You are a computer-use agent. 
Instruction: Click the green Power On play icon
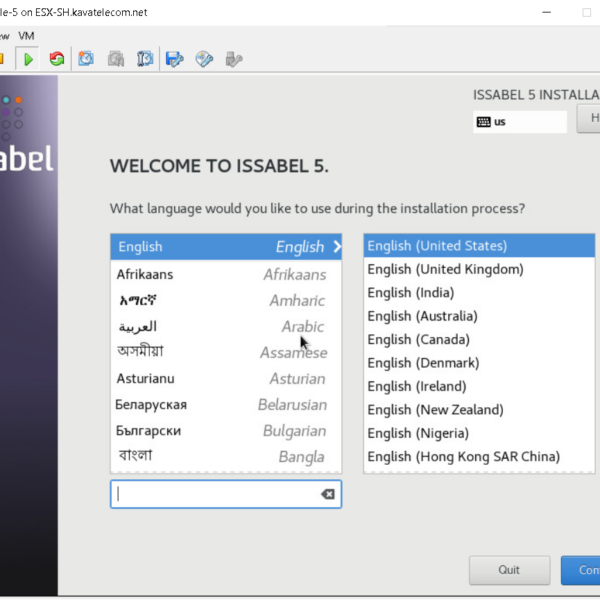(28, 59)
